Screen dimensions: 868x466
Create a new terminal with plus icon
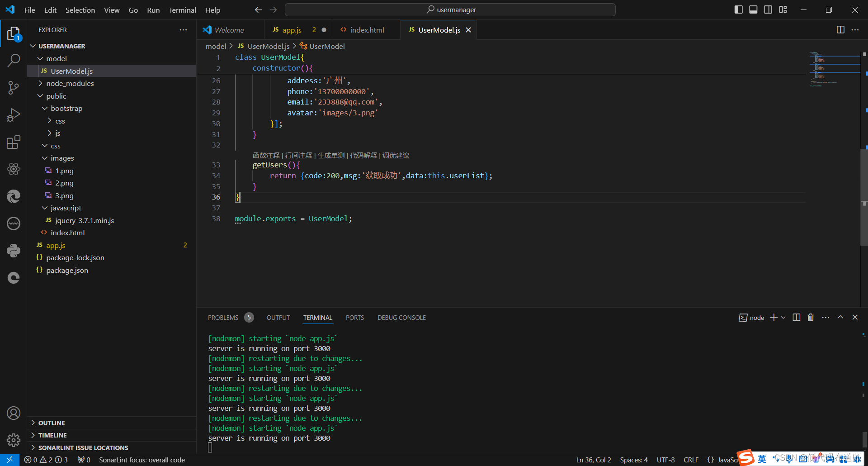coord(774,318)
